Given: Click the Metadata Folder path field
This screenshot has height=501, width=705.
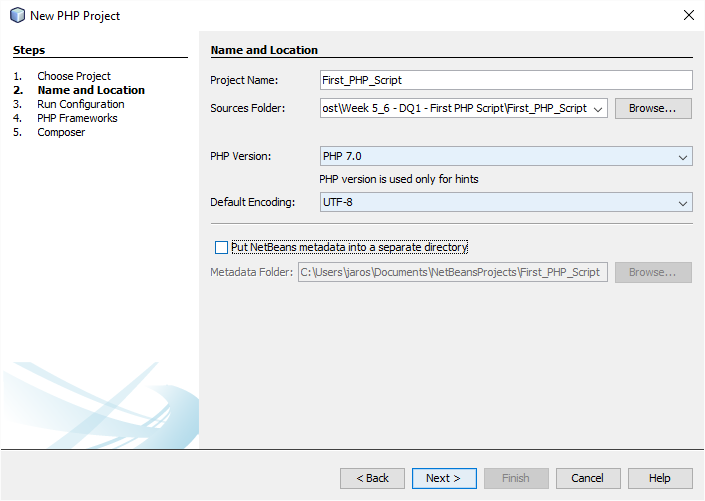Looking at the screenshot, I should coord(453,272).
